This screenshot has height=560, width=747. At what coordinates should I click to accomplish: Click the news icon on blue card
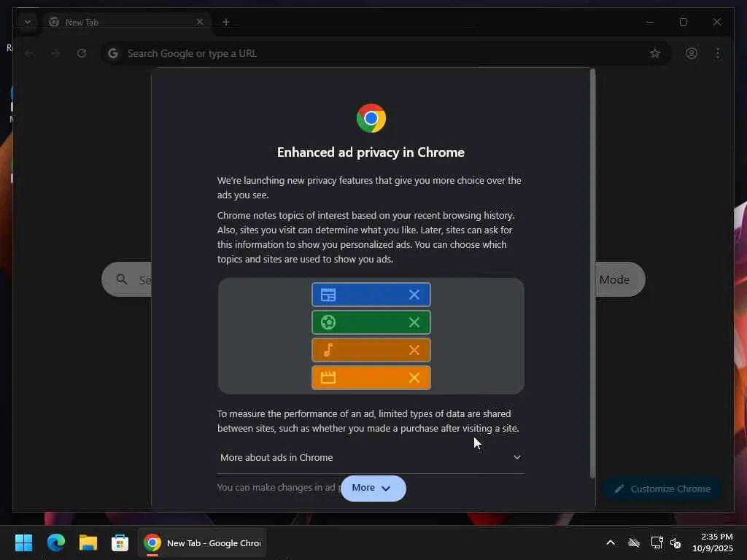[328, 295]
